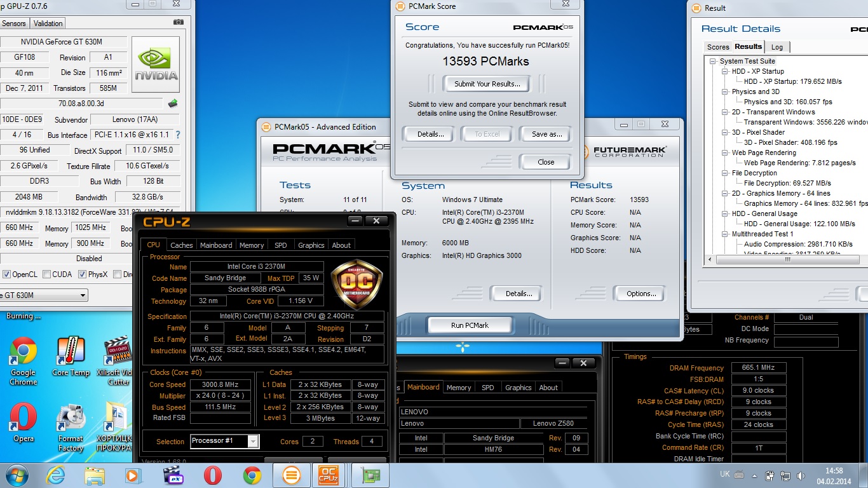Screen dimensions: 868x488
Task: Open media player taskbar icon
Action: [x=133, y=475]
